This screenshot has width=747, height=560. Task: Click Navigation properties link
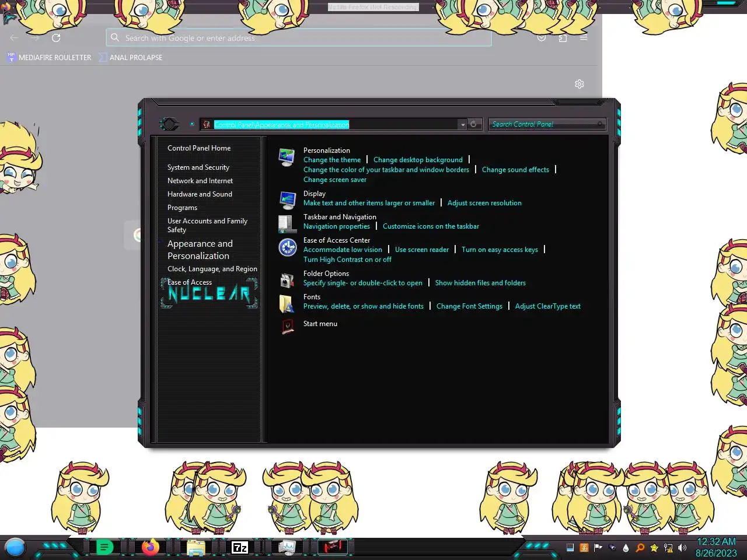(x=337, y=226)
